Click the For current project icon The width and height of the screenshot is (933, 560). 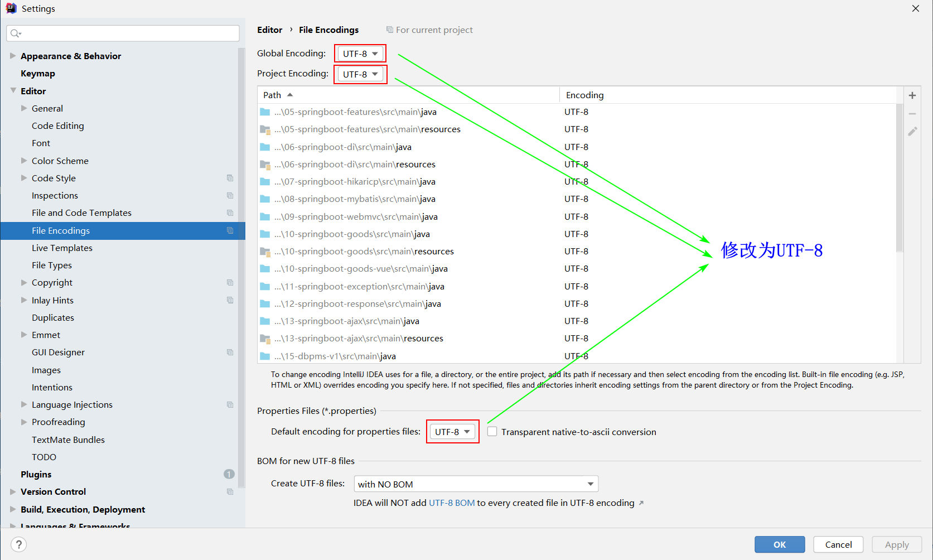pos(390,30)
